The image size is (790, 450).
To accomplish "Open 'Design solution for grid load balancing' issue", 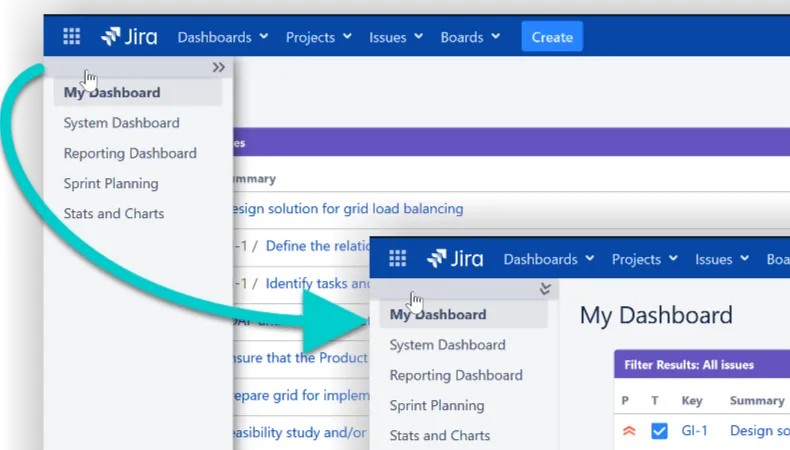I will tap(344, 209).
